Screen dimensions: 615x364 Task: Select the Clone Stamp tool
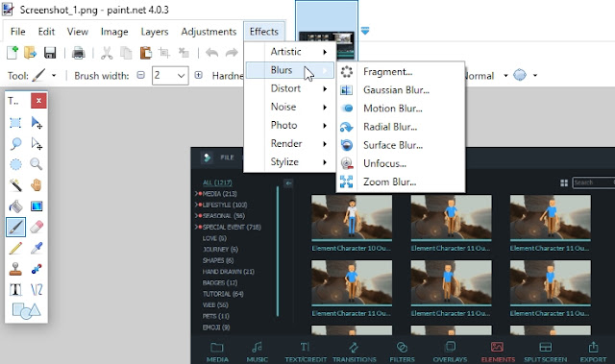click(x=15, y=269)
